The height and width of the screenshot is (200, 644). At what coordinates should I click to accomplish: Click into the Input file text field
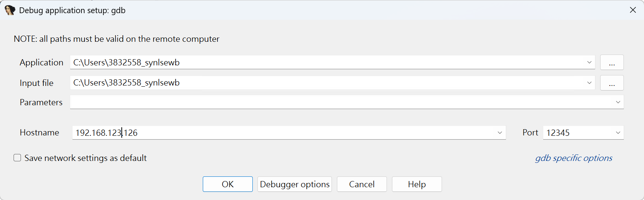(x=326, y=83)
